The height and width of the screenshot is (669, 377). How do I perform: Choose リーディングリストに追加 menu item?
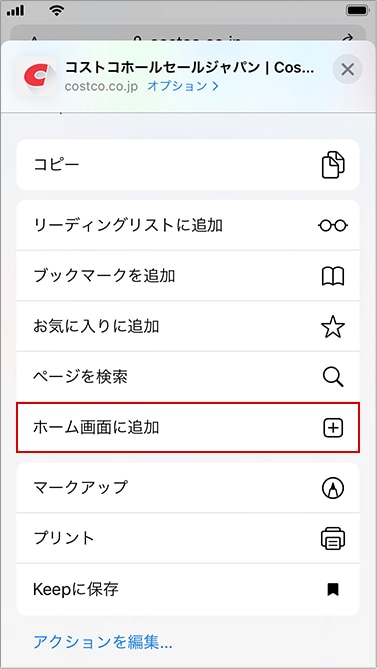coord(188,225)
